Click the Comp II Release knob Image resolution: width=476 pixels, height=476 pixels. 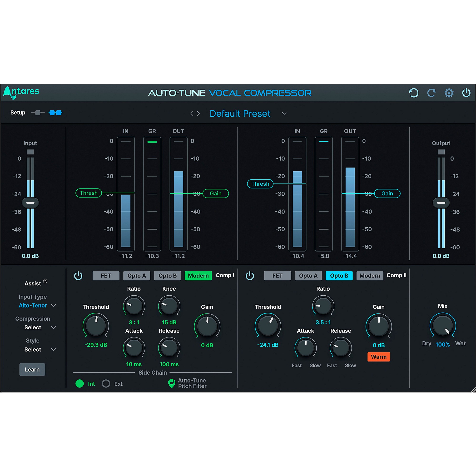341,347
